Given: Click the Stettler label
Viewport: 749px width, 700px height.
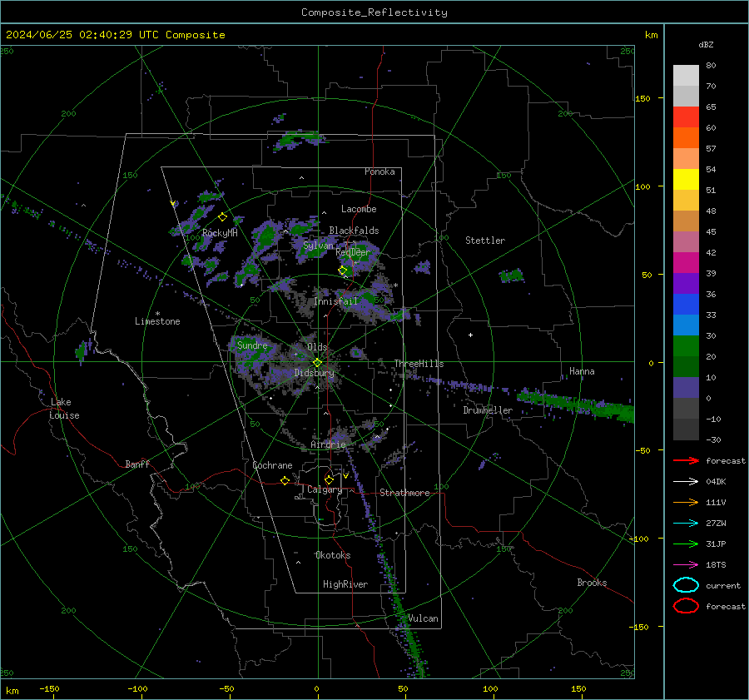Looking at the screenshot, I should tap(485, 241).
